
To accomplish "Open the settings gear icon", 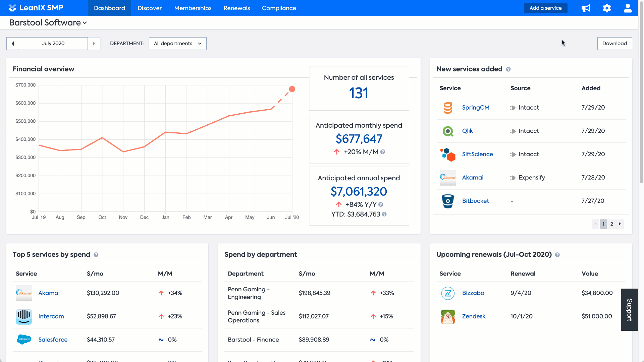I will 607,8.
